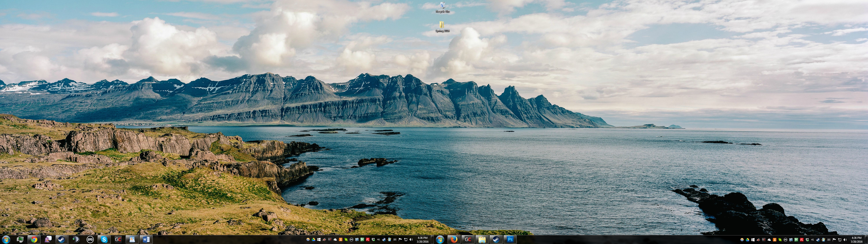The image size is (868, 244).
Task: Open File Explorer from the taskbar
Action: pyautogui.click(x=482, y=240)
